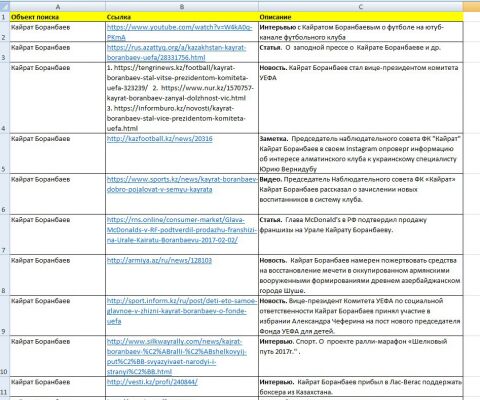Click header cell 'Ссылка'
Image resolution: width=480 pixels, height=400 pixels.
[182, 17]
